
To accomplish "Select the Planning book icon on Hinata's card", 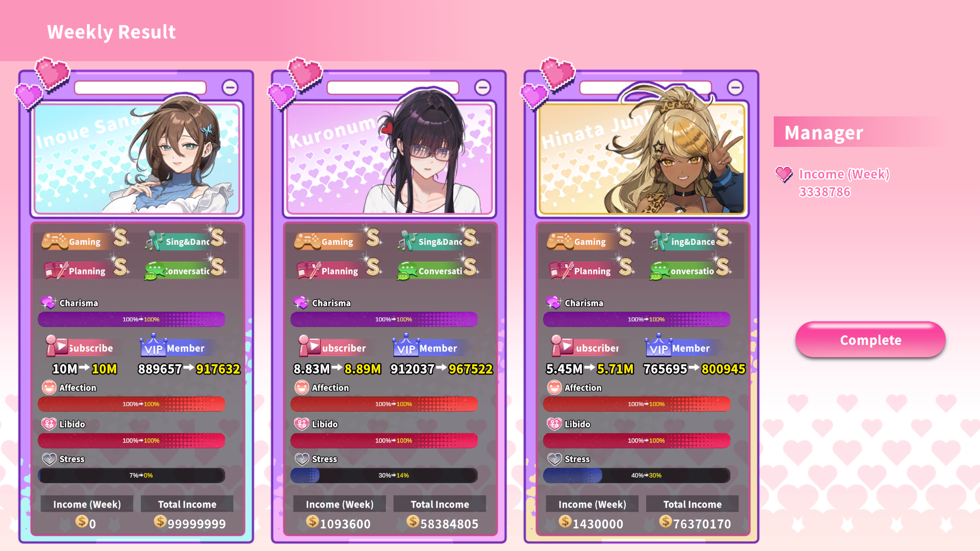I will 561,270.
